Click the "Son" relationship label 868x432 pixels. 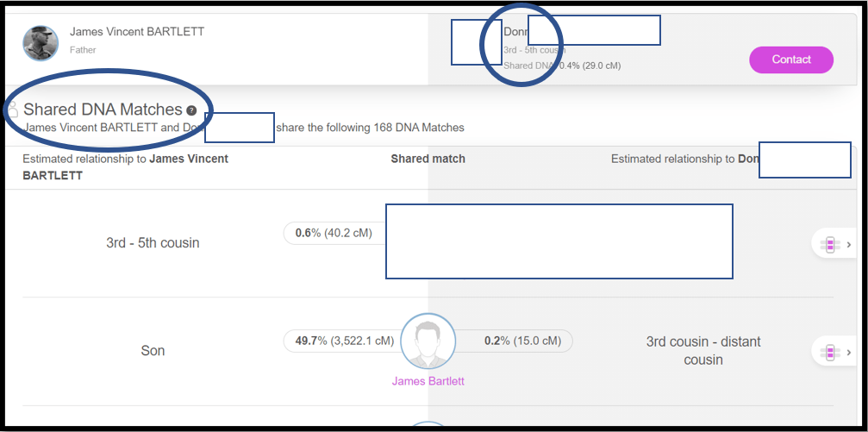point(153,351)
